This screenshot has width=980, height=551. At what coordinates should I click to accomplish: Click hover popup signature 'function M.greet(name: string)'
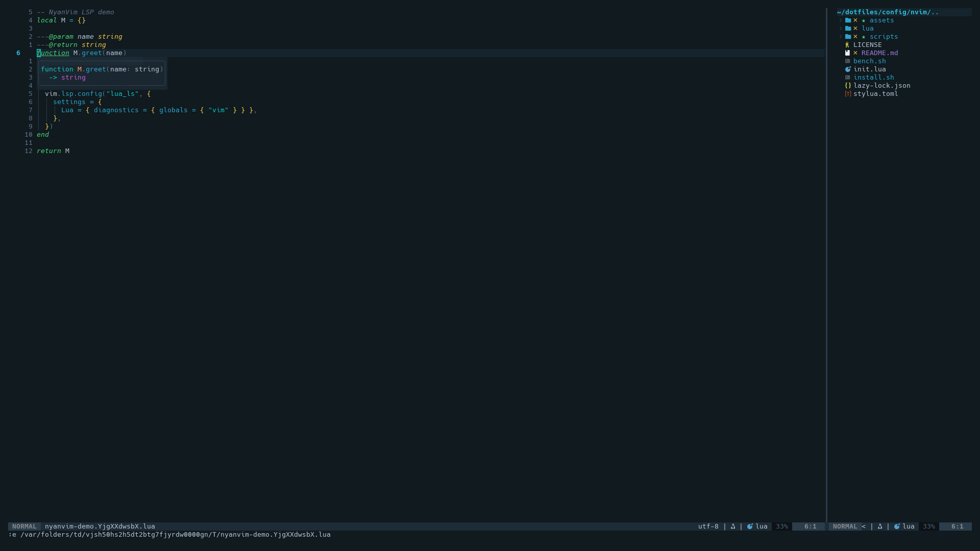pyautogui.click(x=102, y=69)
